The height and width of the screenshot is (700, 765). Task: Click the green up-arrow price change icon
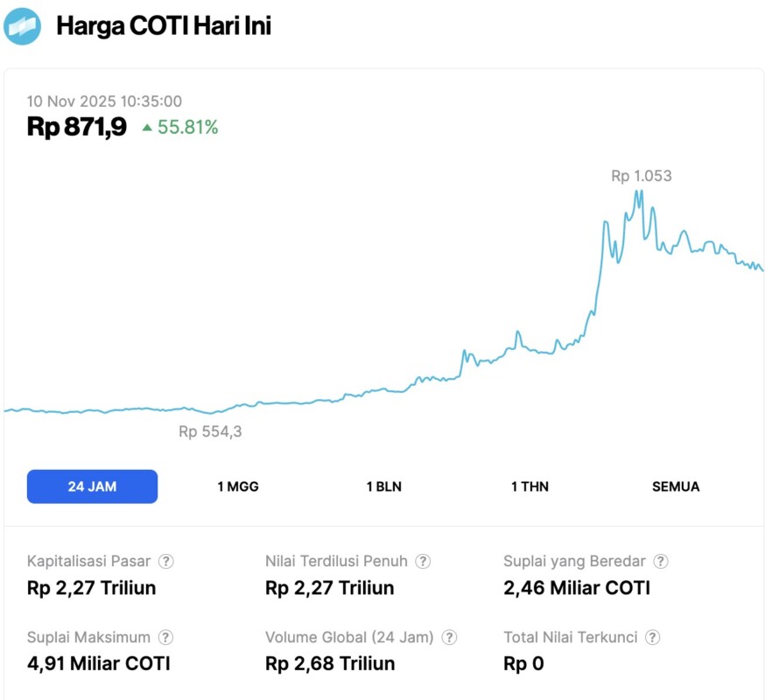[x=147, y=128]
